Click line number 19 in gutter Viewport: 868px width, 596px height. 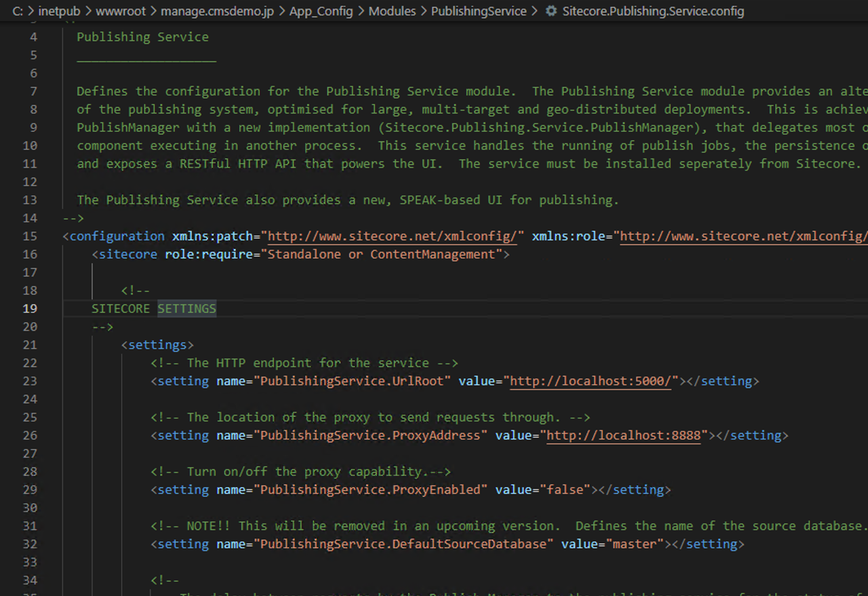click(x=30, y=308)
